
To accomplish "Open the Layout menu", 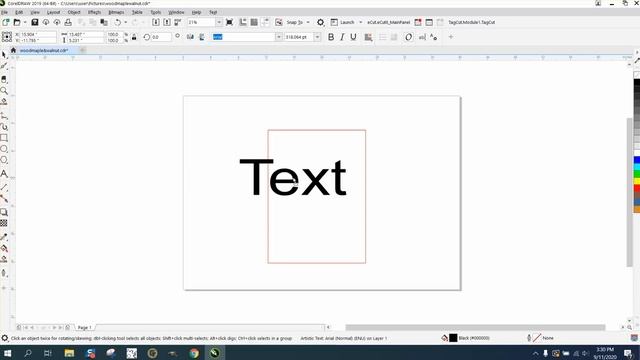I will 53,12.
